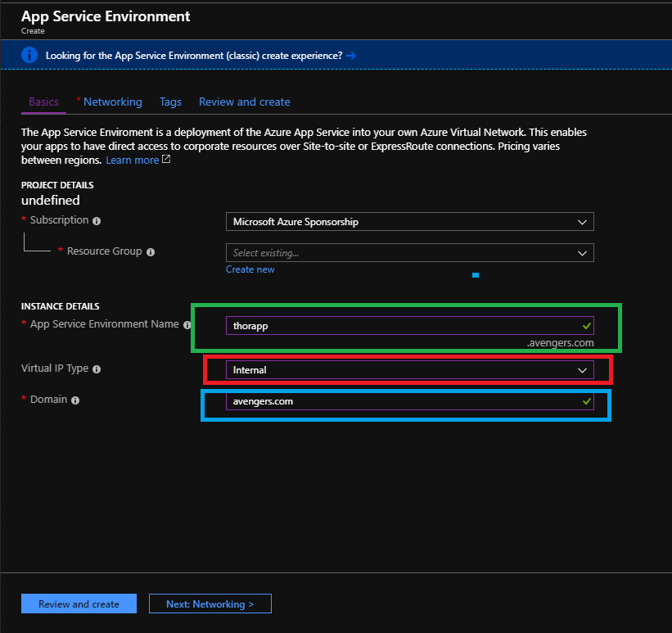
Task: Click the blue info icon in banner
Action: [x=29, y=55]
